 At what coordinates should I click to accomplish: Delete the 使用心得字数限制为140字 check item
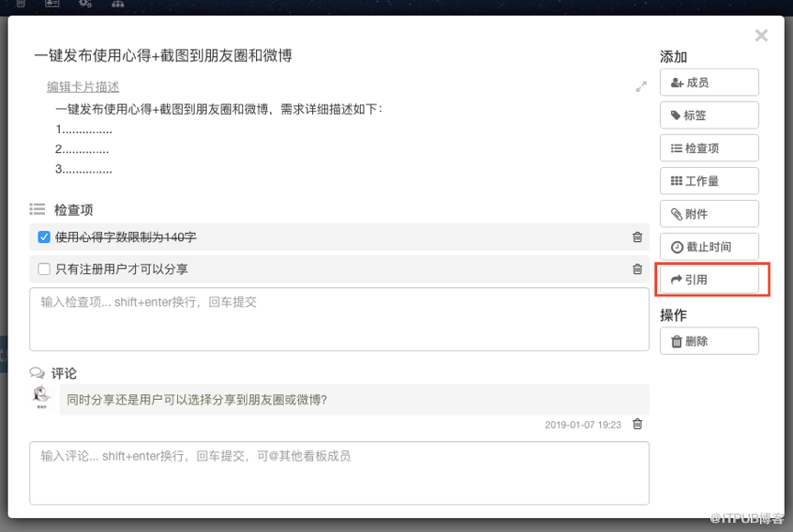pyautogui.click(x=637, y=237)
